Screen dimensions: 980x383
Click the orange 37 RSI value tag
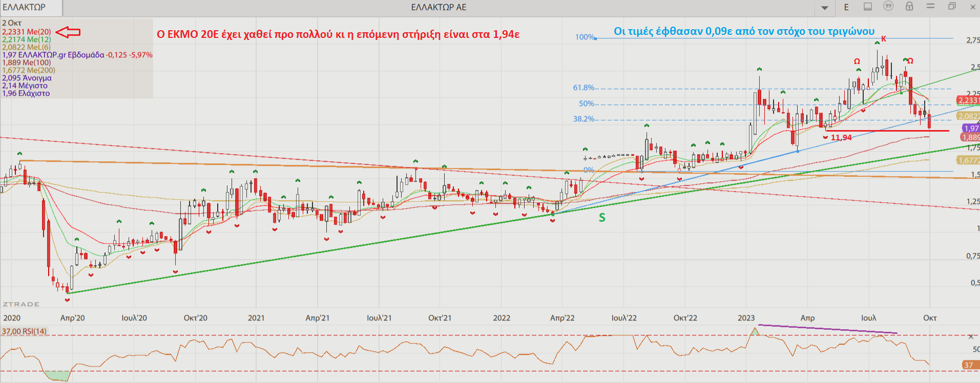pos(971,365)
